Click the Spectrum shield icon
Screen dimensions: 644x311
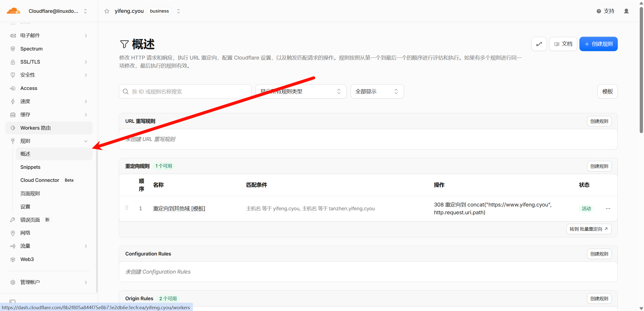point(13,49)
